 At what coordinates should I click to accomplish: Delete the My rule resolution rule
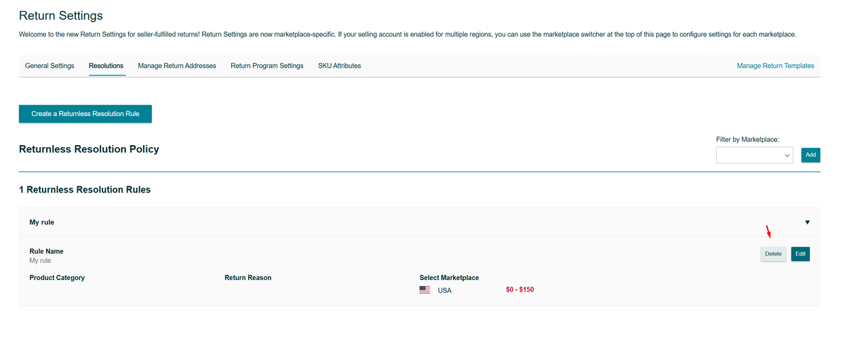[x=773, y=254]
